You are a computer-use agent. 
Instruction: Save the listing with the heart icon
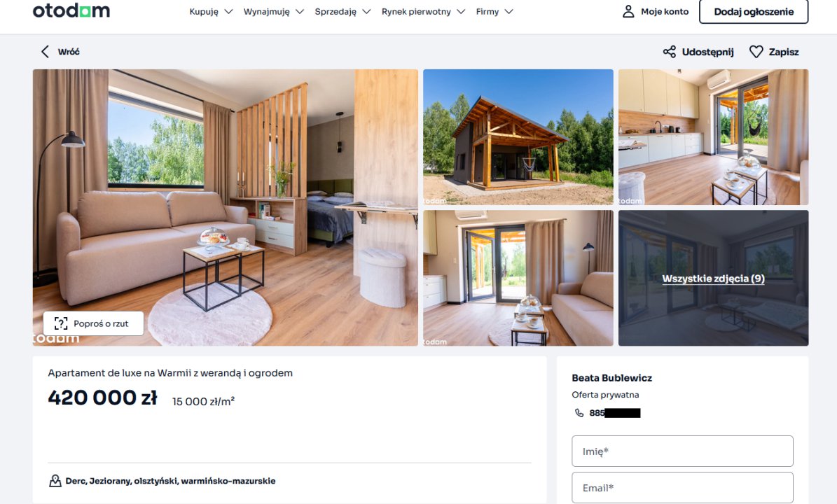[756, 52]
